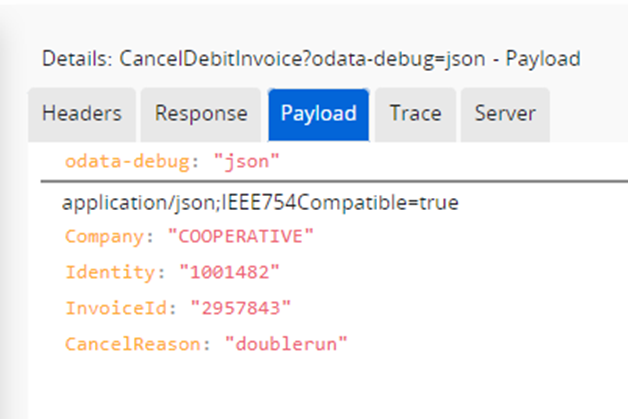Screen dimensions: 628x419
Task: Click the "2957843" invoice id value
Action: (241, 308)
